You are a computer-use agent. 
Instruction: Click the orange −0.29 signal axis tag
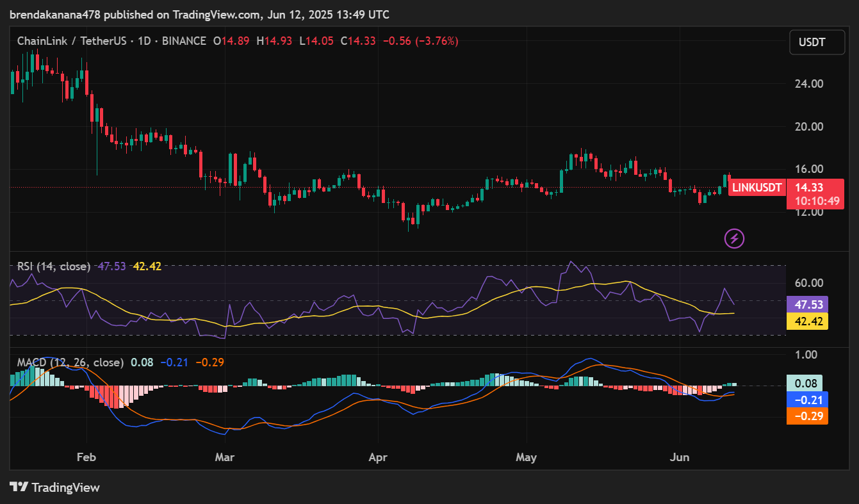point(807,416)
